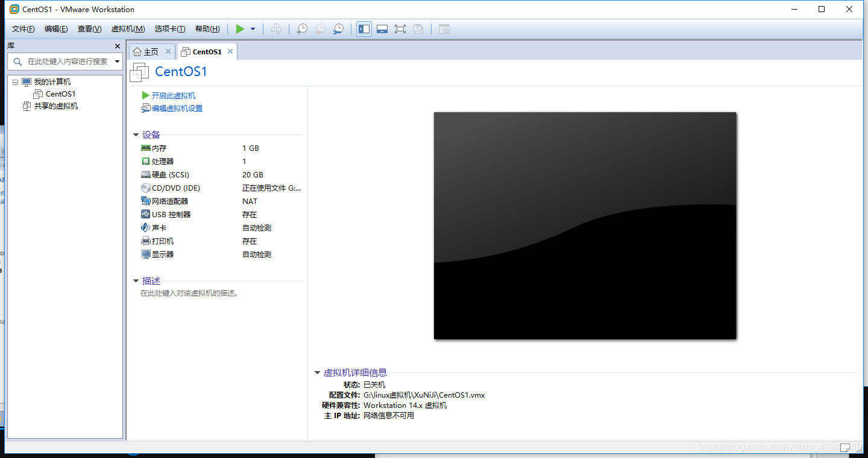Click the NAT network adapter value
The image size is (868, 458).
250,202
